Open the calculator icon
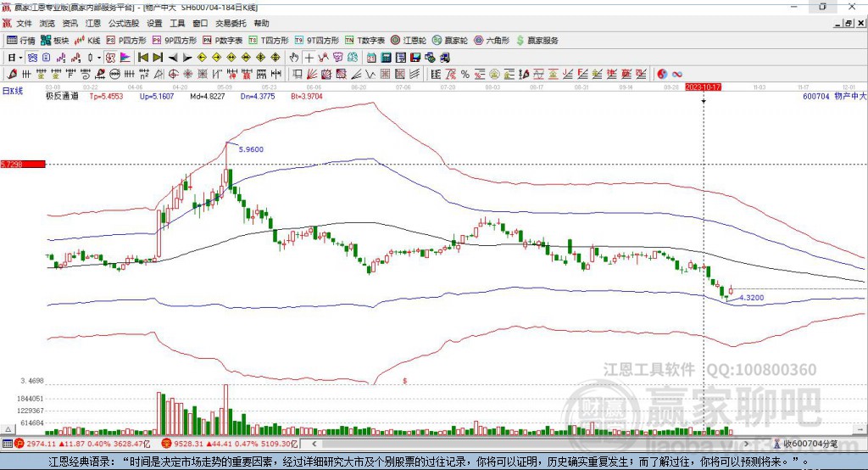Screen dimensions: 868x470 click(386, 58)
